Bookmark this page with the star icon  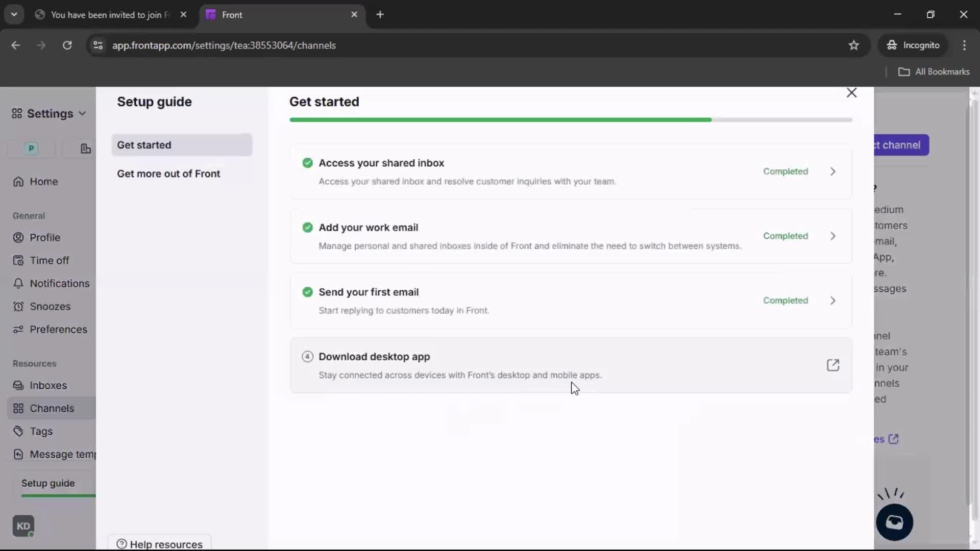tap(853, 45)
